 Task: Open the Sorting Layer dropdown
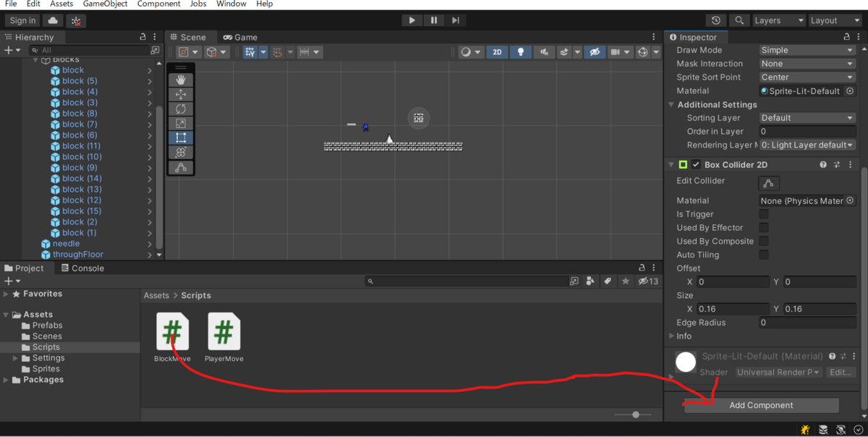tap(807, 117)
